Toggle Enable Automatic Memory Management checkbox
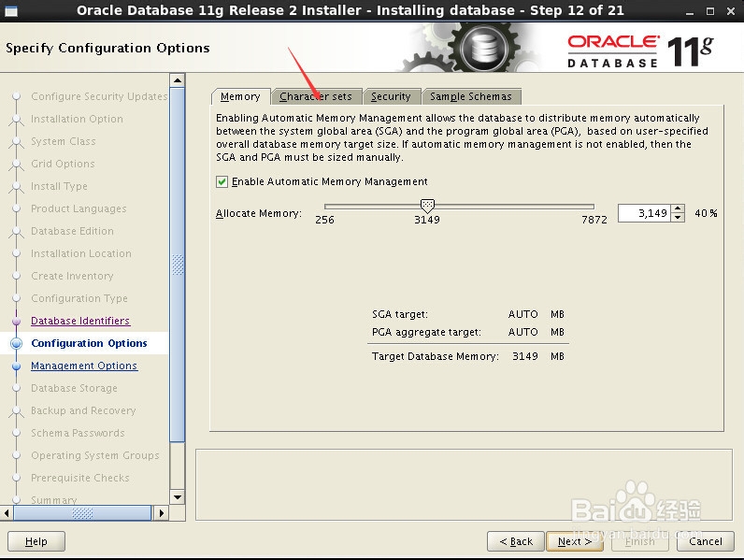This screenshot has height=560, width=744. click(222, 181)
